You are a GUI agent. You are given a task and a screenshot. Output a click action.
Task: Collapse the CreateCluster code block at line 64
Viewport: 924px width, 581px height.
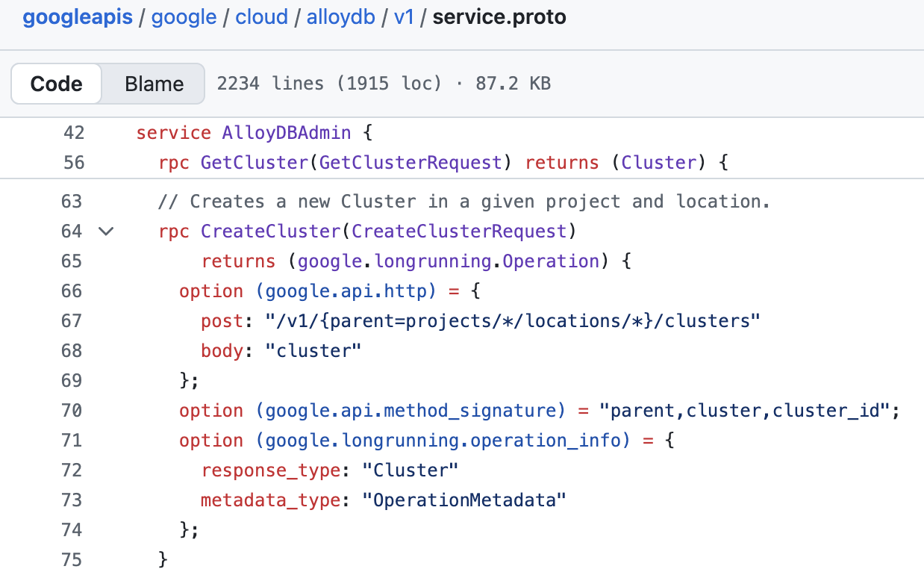pos(106,232)
